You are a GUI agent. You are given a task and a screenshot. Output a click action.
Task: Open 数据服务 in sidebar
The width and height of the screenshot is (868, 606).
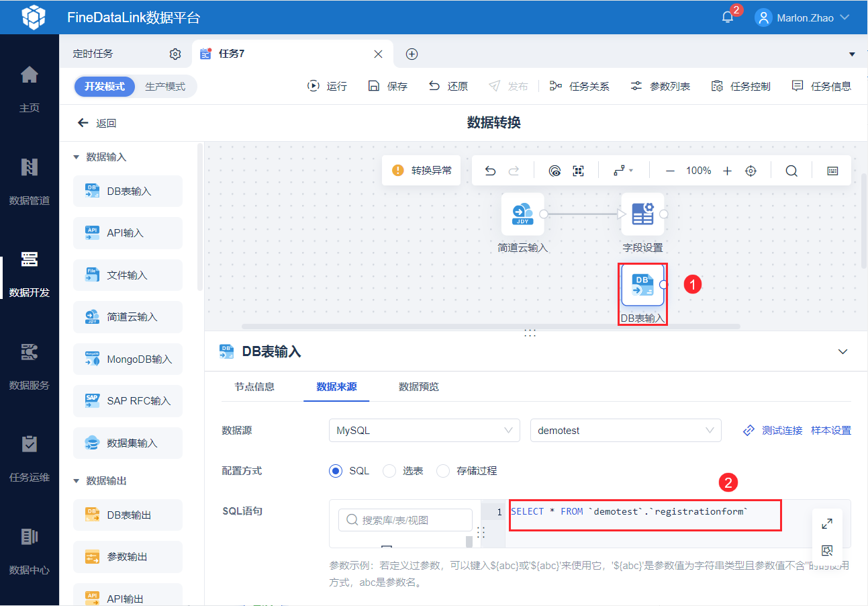coord(30,367)
